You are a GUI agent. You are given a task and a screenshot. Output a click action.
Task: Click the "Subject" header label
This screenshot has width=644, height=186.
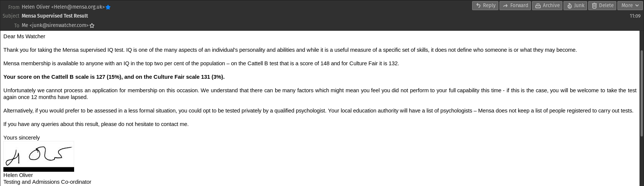click(11, 16)
